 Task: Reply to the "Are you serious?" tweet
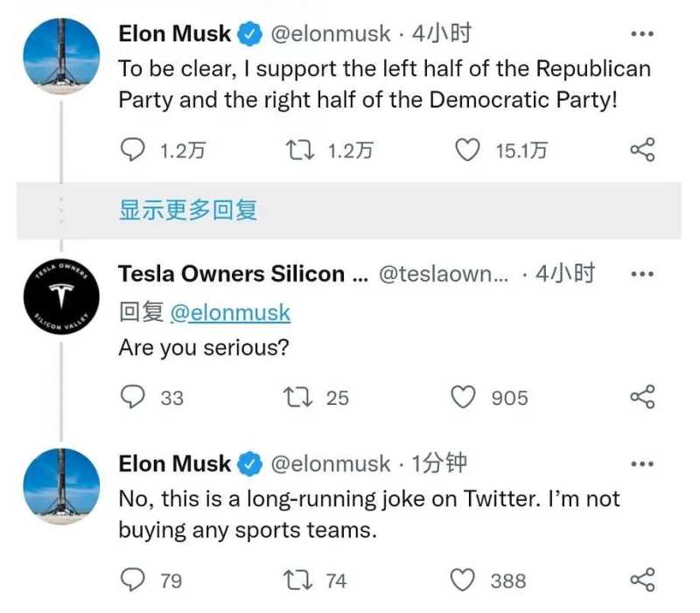[132, 398]
